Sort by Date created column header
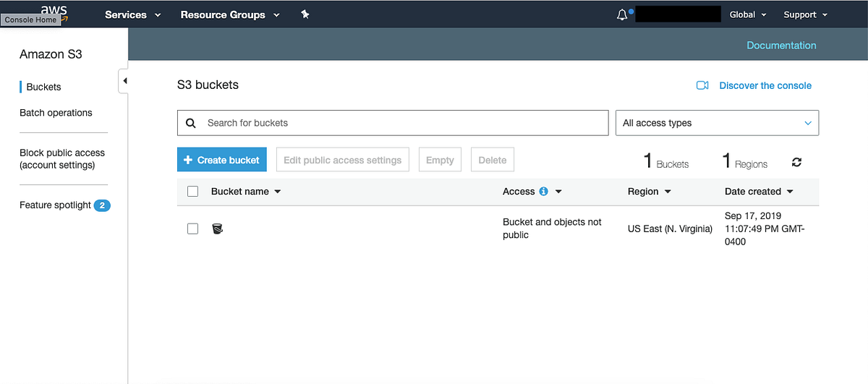The width and height of the screenshot is (868, 384). coord(759,192)
